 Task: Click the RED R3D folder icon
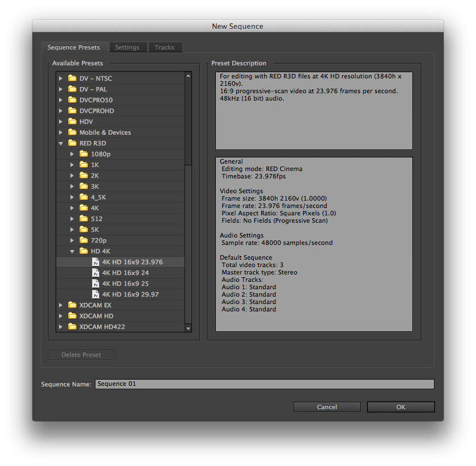tap(73, 143)
